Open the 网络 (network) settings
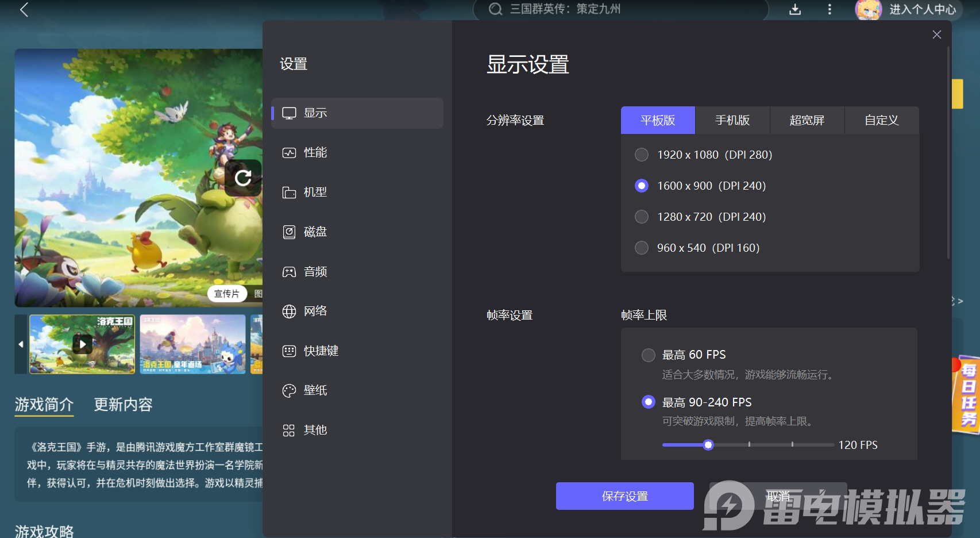The height and width of the screenshot is (538, 980). 315,311
